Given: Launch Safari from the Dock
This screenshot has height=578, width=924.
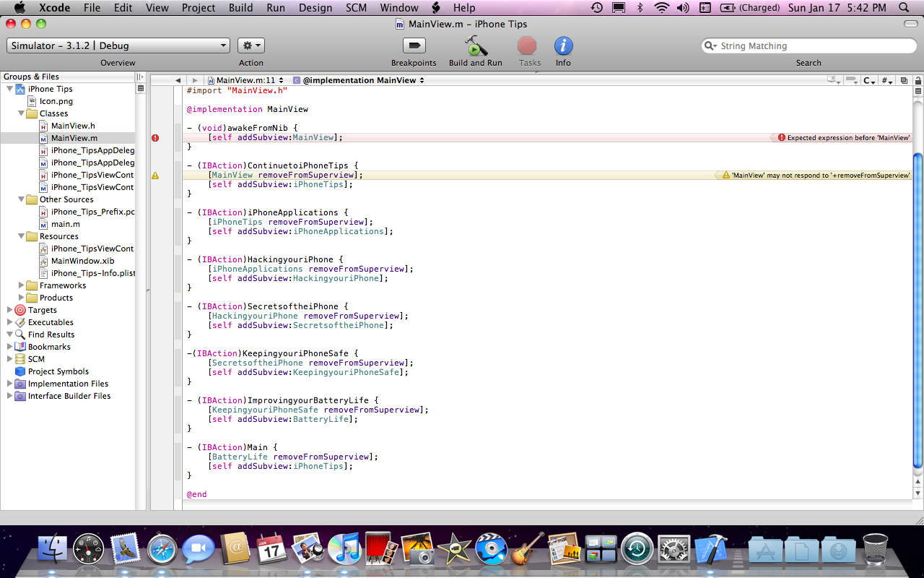Looking at the screenshot, I should pos(162,549).
